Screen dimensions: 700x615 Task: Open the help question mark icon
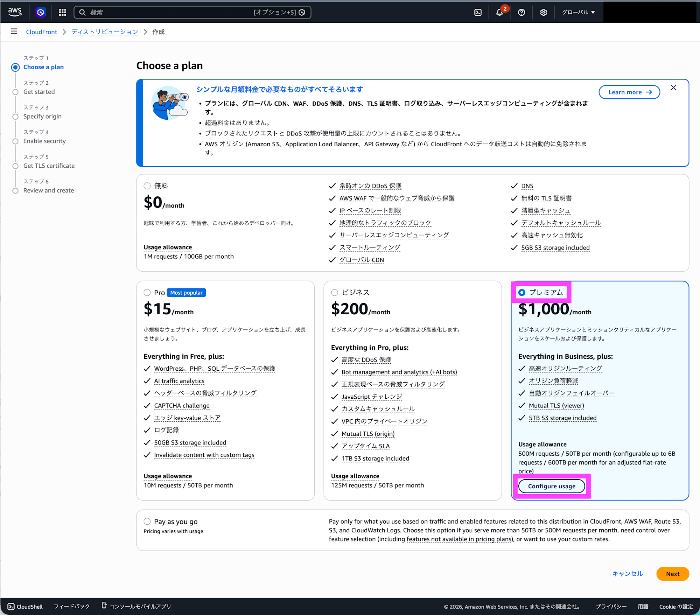tap(521, 12)
